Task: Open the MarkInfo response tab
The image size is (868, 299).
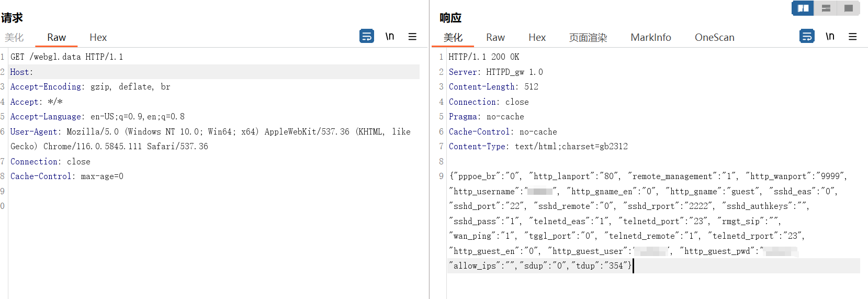Action: [651, 37]
